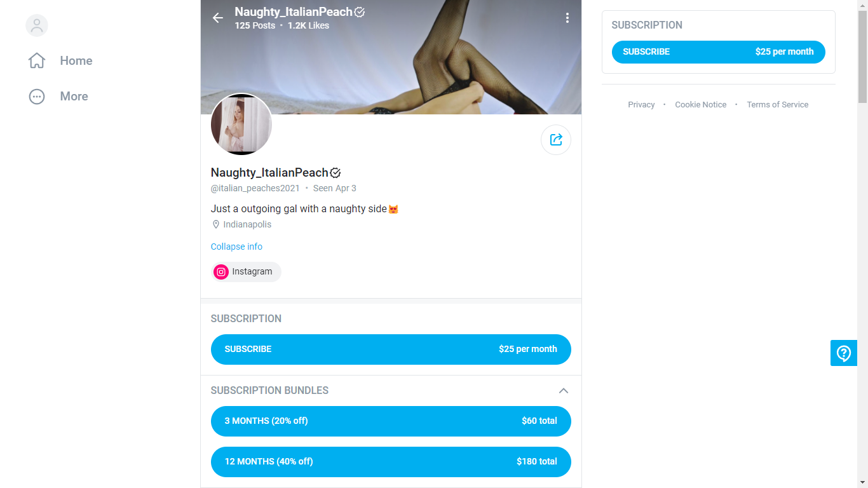868x488 pixels.
Task: Click the back arrow in profile header
Action: coord(218,18)
